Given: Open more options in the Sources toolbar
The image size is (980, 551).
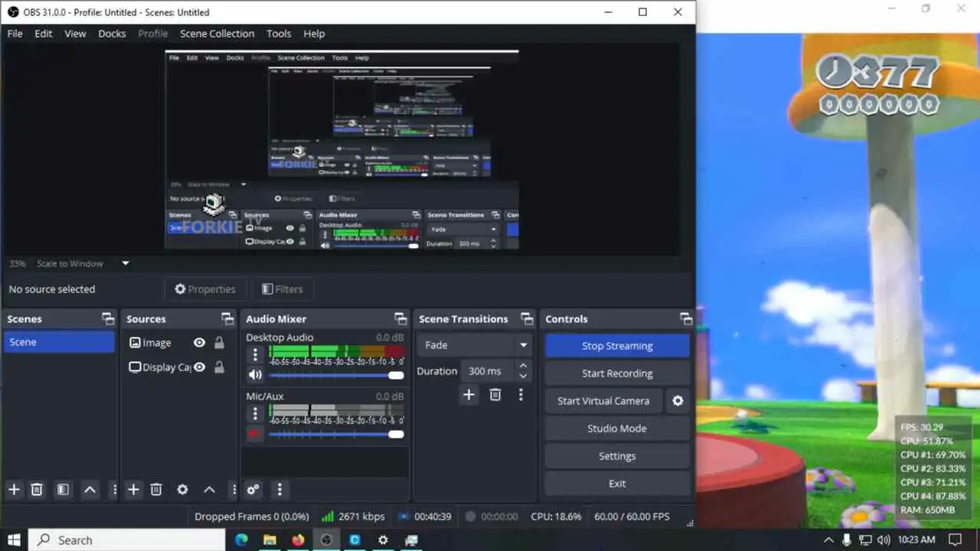Looking at the screenshot, I should (234, 490).
